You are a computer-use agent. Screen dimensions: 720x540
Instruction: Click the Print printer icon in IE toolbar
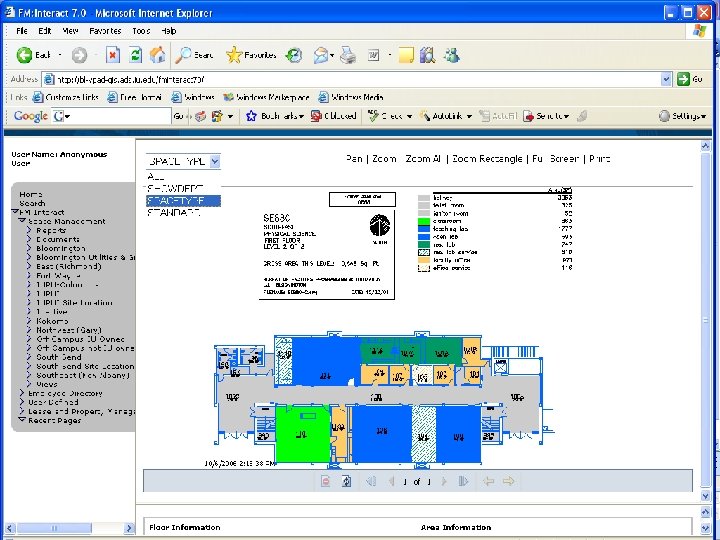(x=348, y=56)
